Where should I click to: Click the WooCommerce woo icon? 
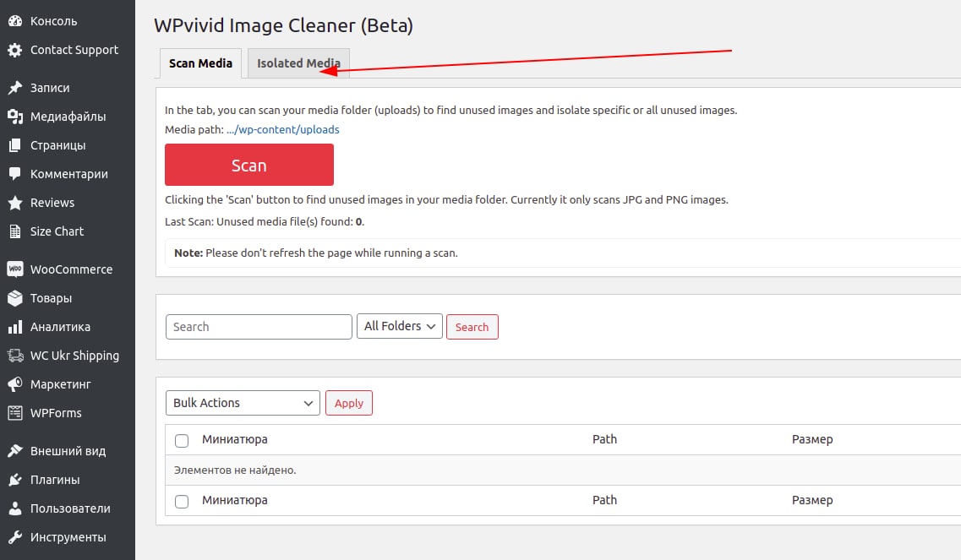pyautogui.click(x=15, y=269)
